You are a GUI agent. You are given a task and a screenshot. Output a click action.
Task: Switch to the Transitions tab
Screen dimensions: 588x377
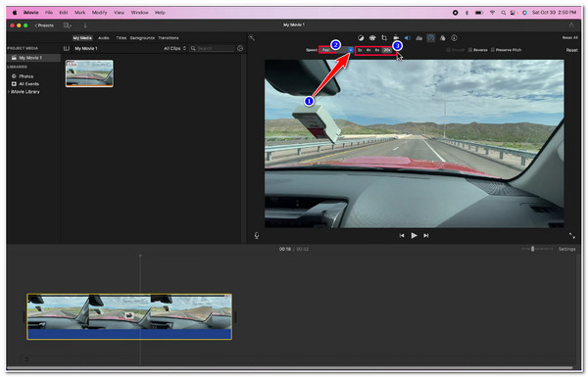168,38
